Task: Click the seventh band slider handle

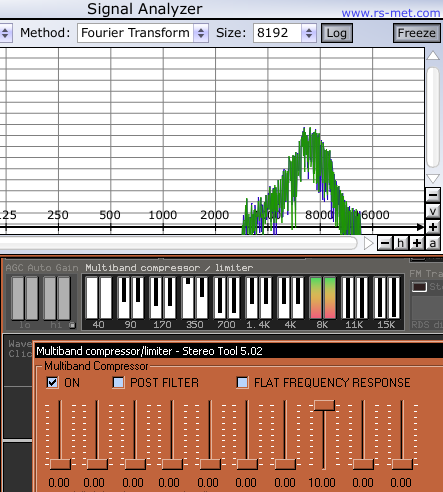Action: click(285, 464)
